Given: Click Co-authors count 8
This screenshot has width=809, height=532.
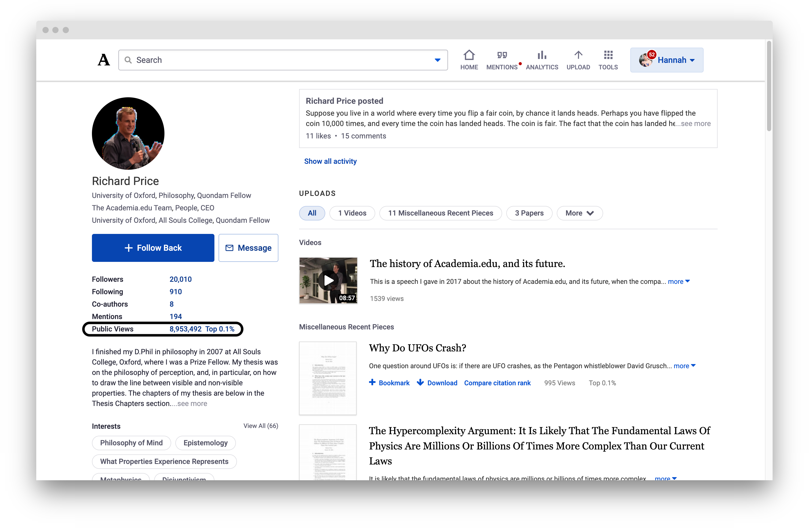Looking at the screenshot, I should click(172, 304).
